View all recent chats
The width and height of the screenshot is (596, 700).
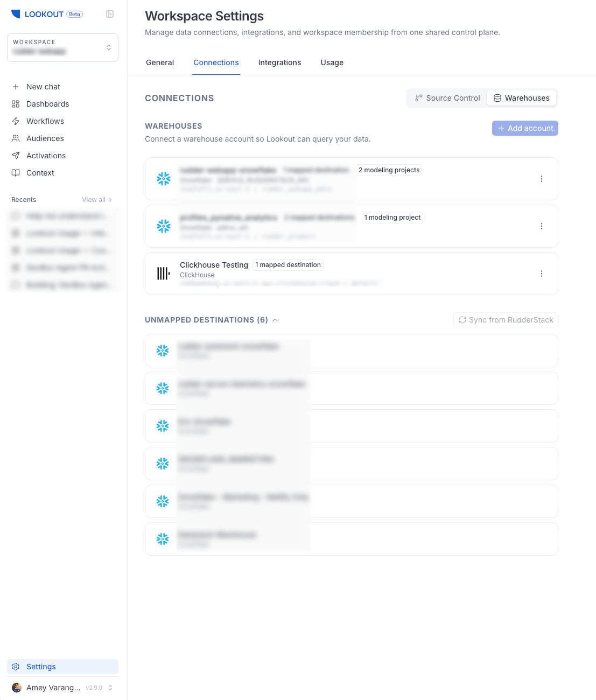tap(97, 200)
